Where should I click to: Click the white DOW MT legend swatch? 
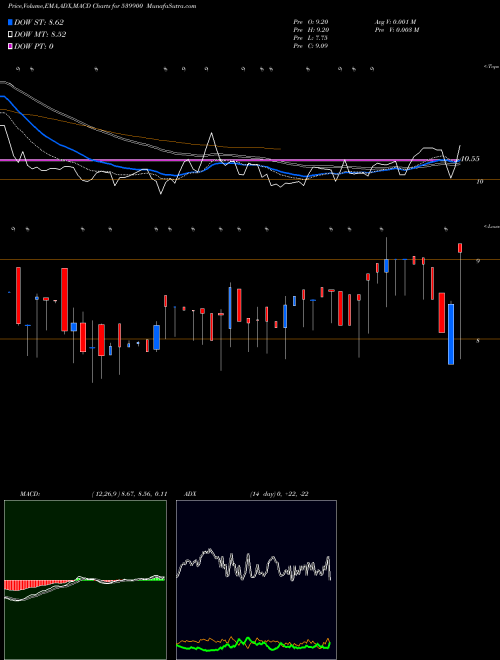click(10, 34)
